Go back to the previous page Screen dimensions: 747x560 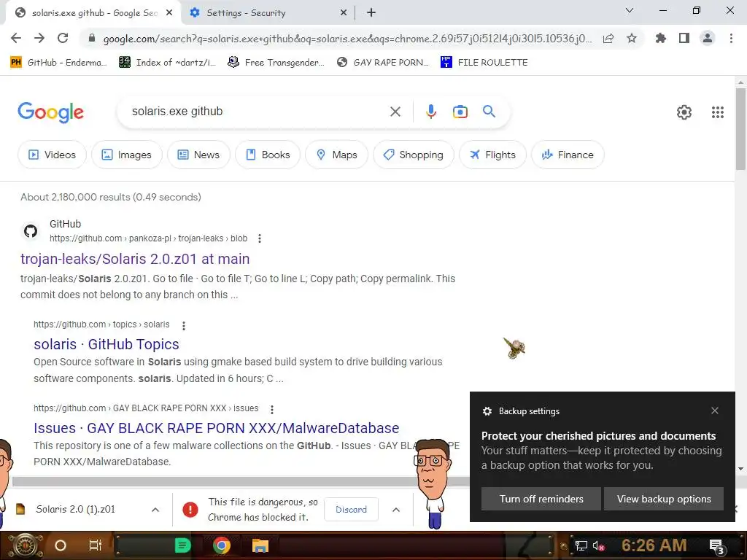[x=16, y=38]
